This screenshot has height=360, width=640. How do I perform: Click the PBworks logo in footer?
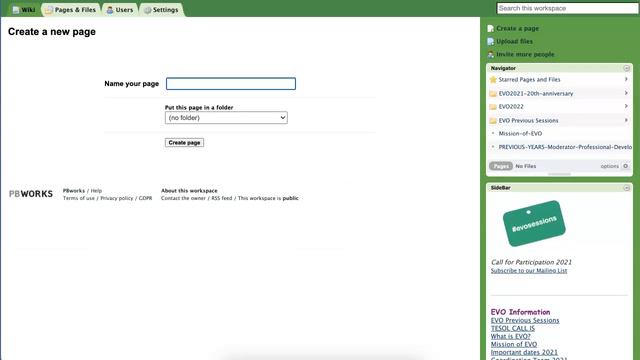(31, 194)
